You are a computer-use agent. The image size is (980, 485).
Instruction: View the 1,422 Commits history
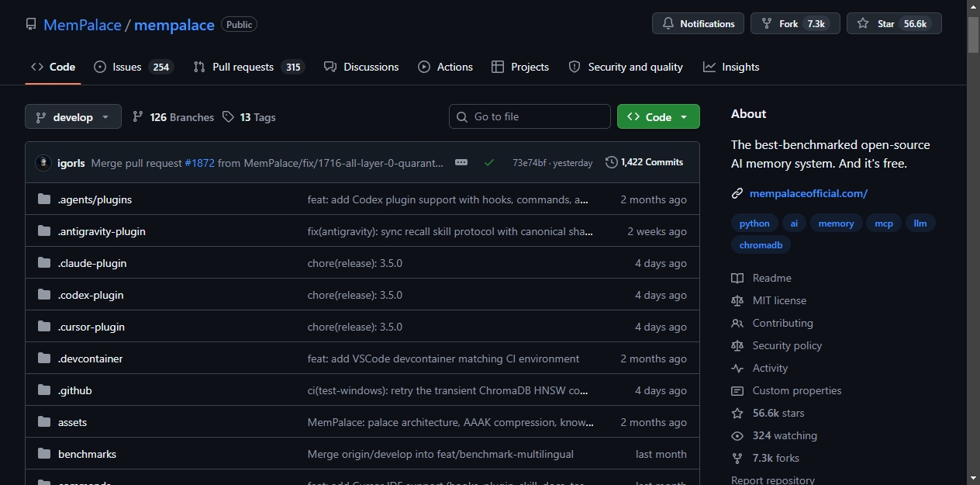point(644,162)
